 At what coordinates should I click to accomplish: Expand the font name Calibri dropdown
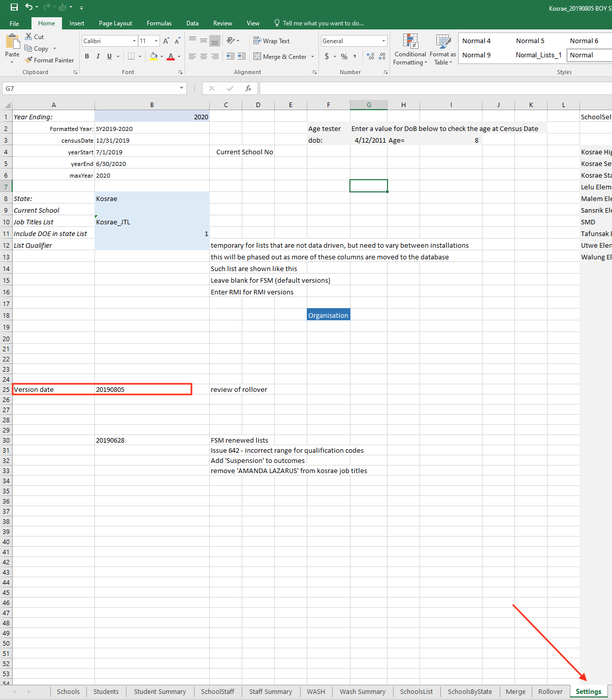pos(134,41)
